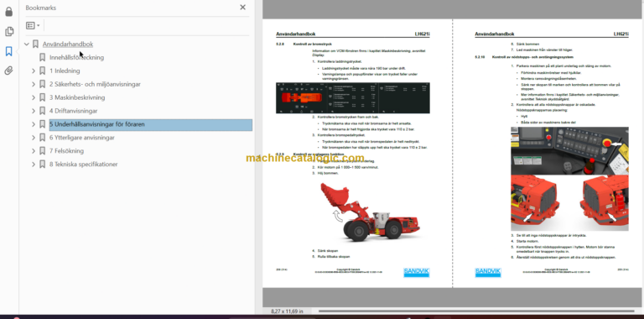Open the 4 Driftanvisningar bookmark
Viewport: 644px width, 319px height.
[74, 111]
